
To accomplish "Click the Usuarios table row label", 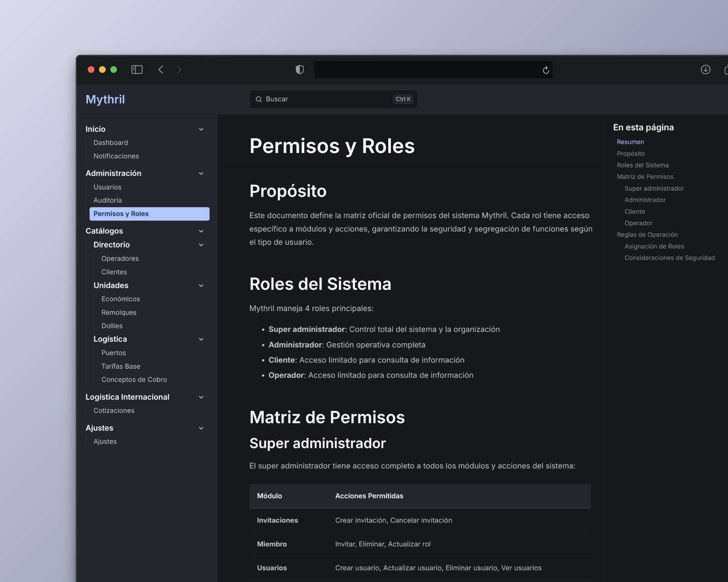I will (271, 568).
